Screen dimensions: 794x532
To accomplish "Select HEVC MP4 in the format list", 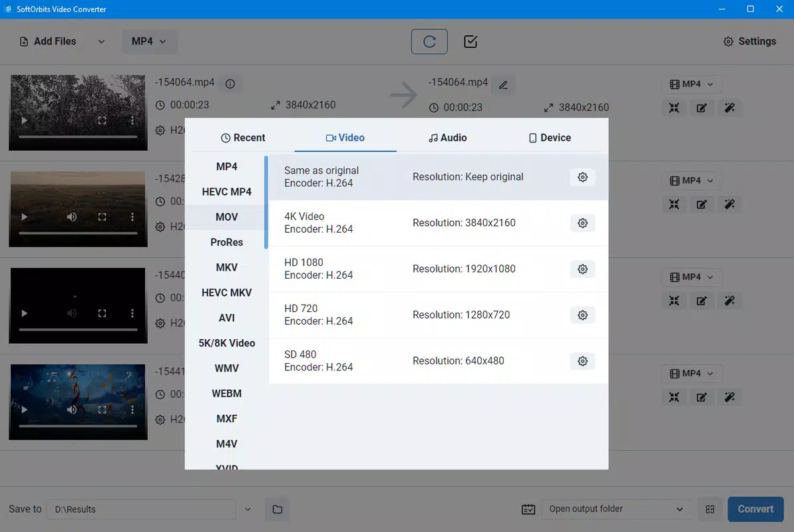I will (226, 192).
